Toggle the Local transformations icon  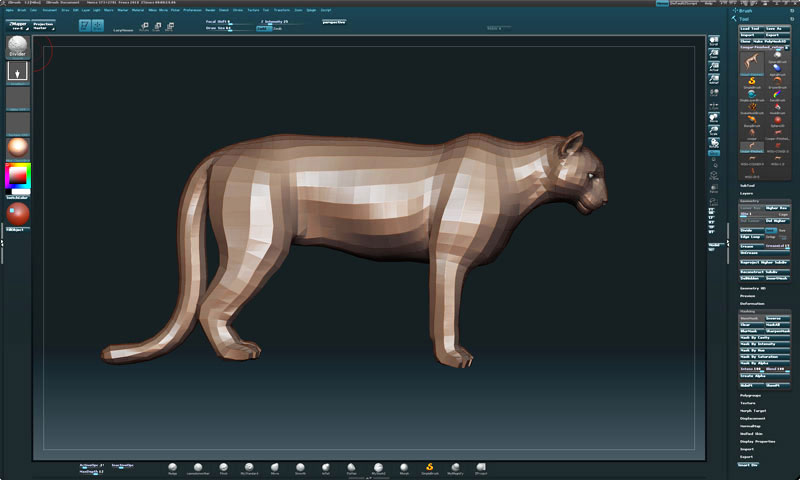(x=714, y=93)
